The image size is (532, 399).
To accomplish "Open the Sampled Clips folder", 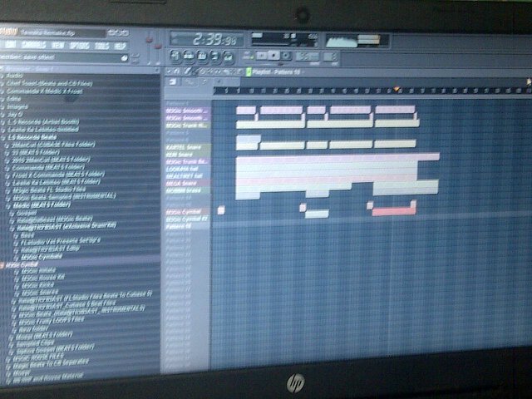I will (35, 342).
